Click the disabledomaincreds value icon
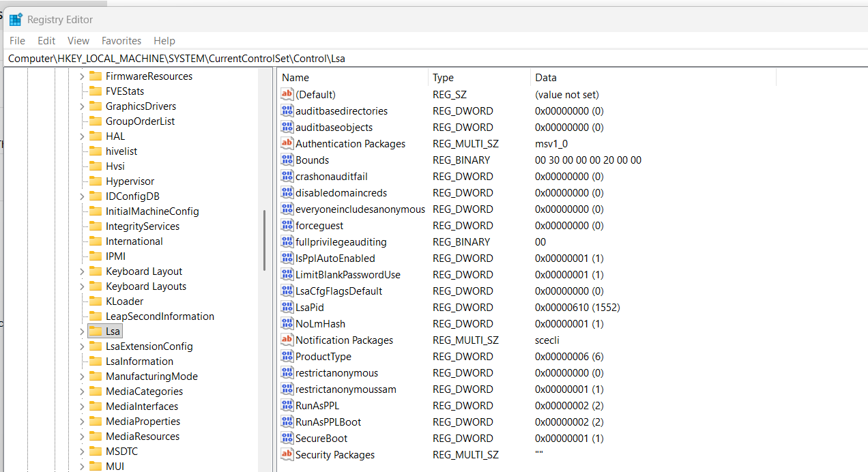Viewport: 868px width, 472px height. [287, 193]
